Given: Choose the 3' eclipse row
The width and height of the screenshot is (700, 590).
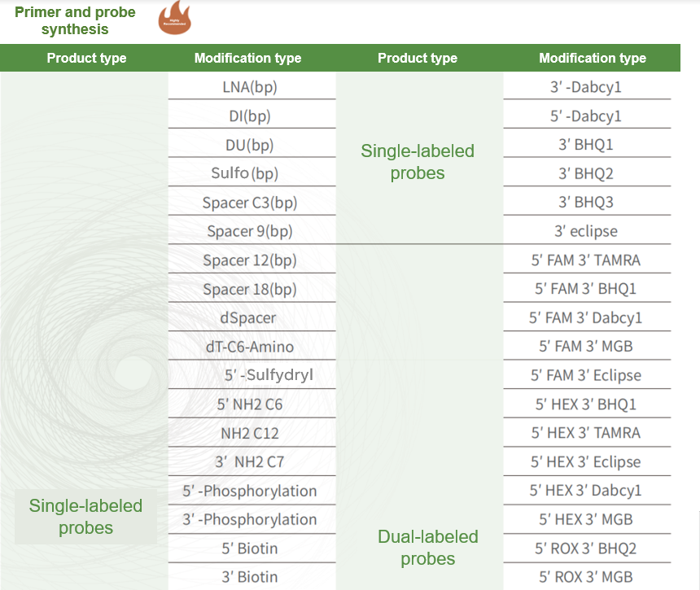Looking at the screenshot, I should [x=587, y=231].
